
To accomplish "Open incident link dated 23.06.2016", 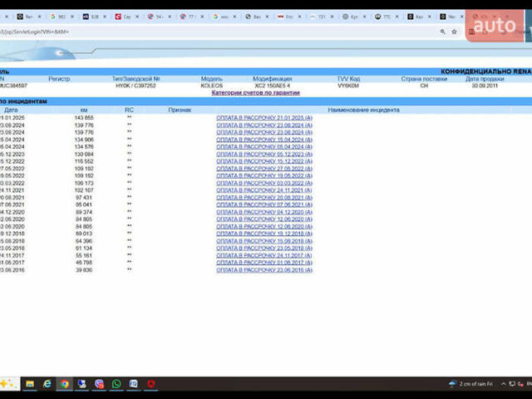I will pyautogui.click(x=264, y=270).
